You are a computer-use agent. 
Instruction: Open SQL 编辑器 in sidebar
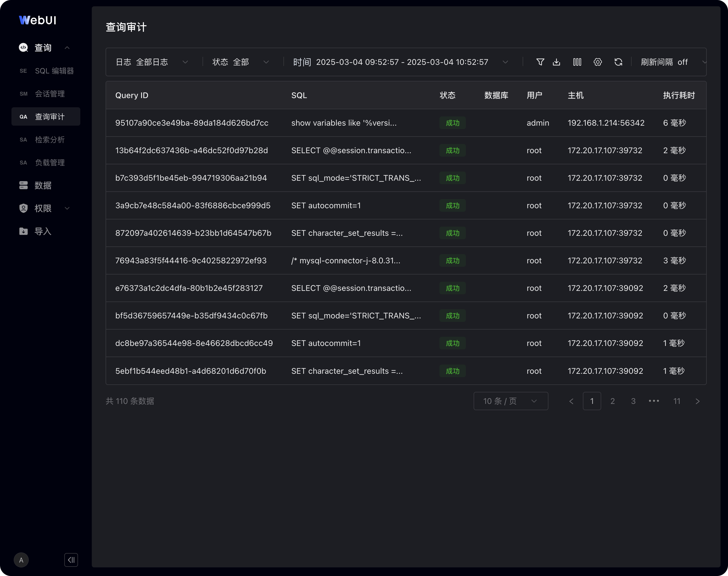(46, 71)
